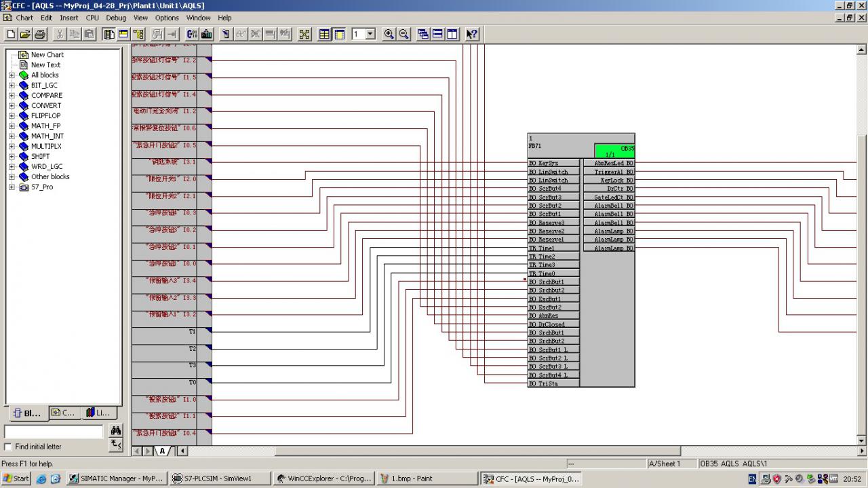Click the green OB35 run-sequence field
868x488 pixels.
point(614,151)
